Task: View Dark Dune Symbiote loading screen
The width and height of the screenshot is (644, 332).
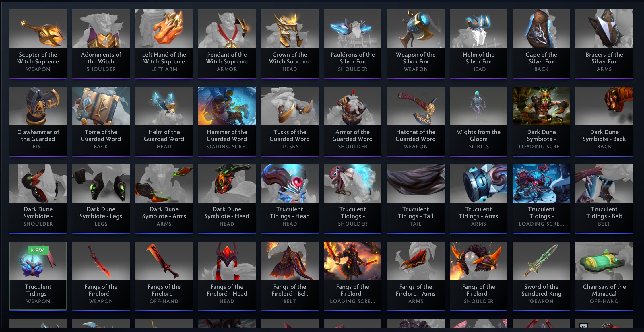Action: [x=541, y=121]
